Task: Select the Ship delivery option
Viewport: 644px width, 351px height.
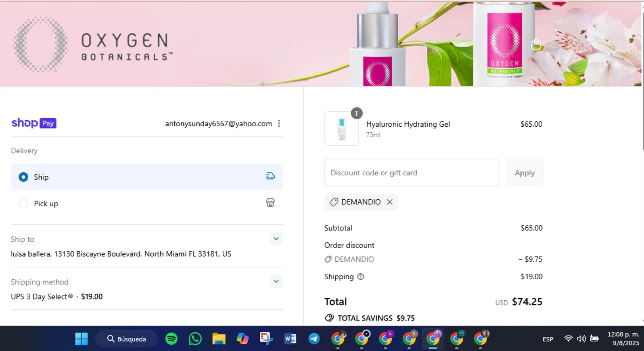Action: (147, 177)
